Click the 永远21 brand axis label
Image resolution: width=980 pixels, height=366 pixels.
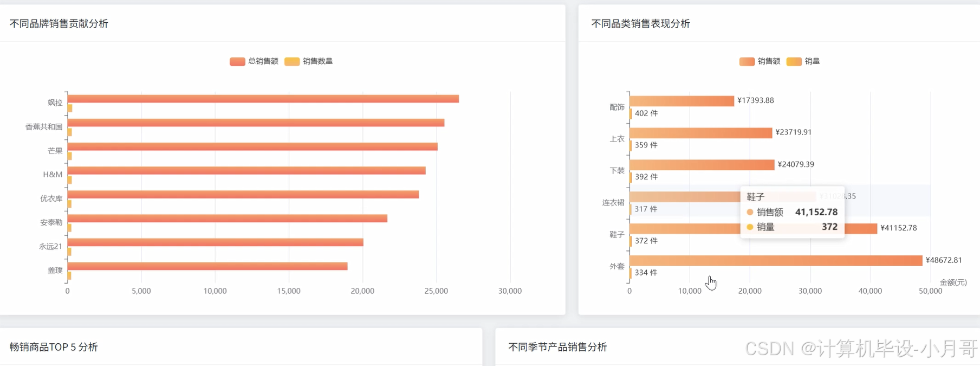[x=50, y=246]
